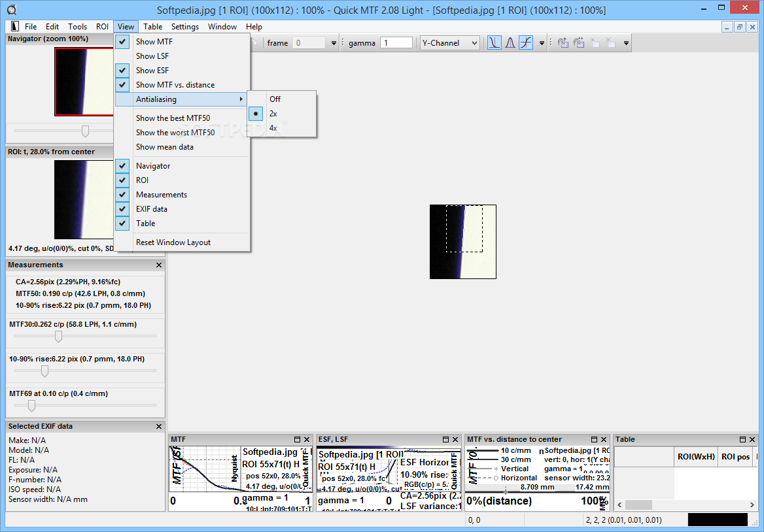Screen dimensions: 764x532
Task: Maximize the Table panel
Action: pyautogui.click(x=742, y=439)
